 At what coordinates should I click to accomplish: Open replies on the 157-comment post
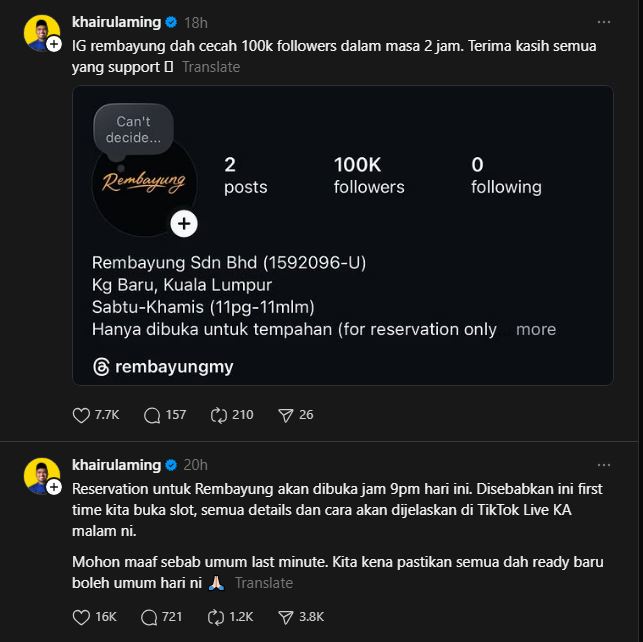[x=153, y=414]
